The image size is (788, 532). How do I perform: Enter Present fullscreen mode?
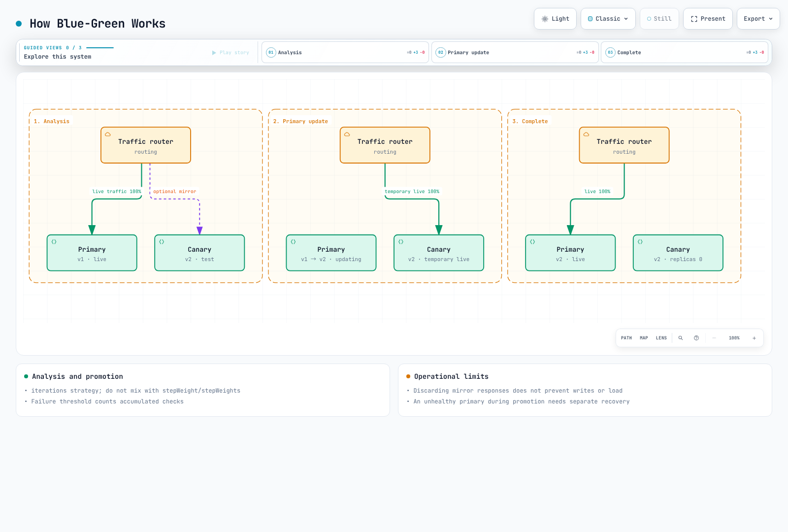708,19
